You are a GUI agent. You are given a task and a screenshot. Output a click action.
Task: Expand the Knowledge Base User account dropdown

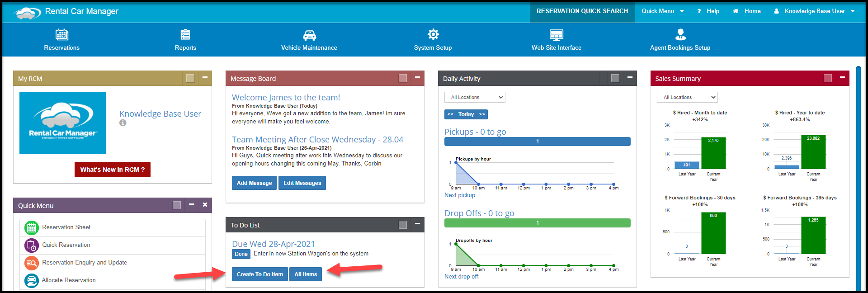(x=815, y=11)
